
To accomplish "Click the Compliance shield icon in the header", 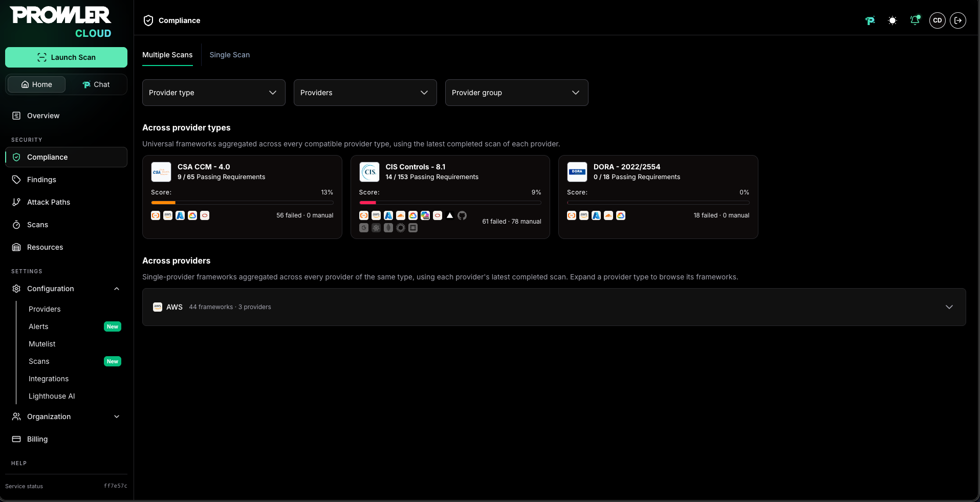I will [148, 20].
